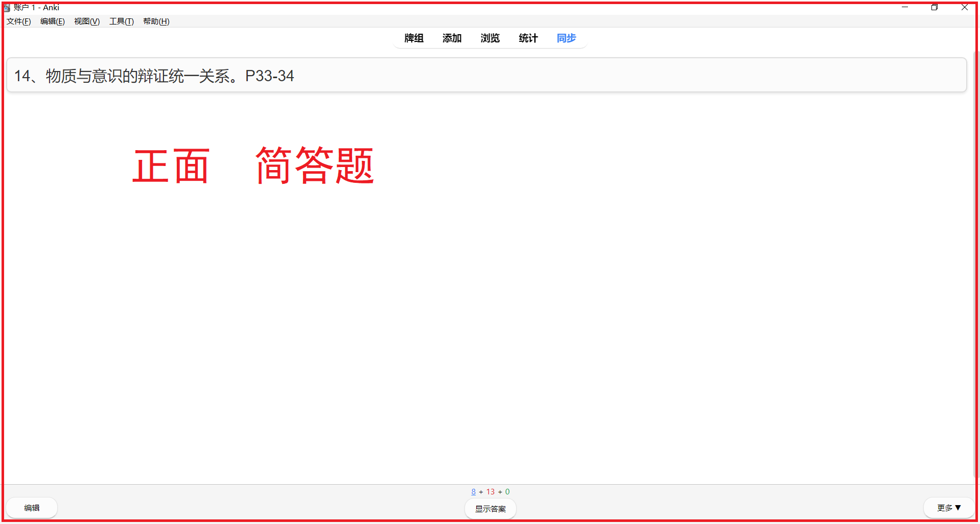Open the 帮助(H) menu
The width and height of the screenshot is (980, 524).
point(156,21)
